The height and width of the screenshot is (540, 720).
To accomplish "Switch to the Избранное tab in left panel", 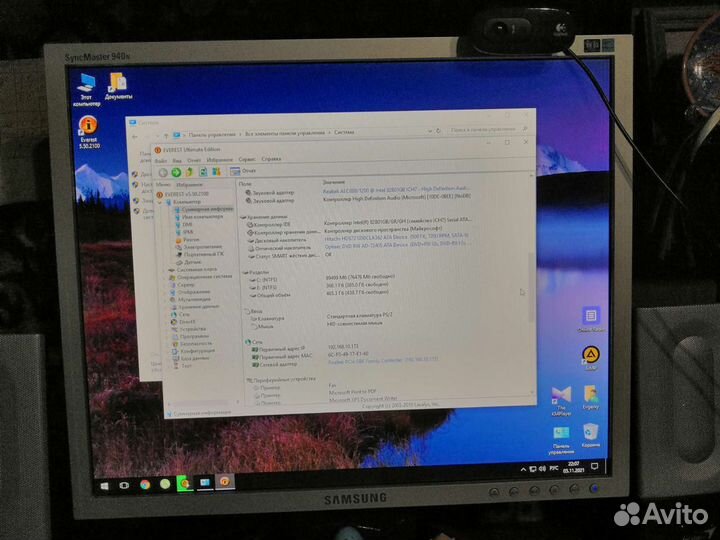I will coord(190,185).
